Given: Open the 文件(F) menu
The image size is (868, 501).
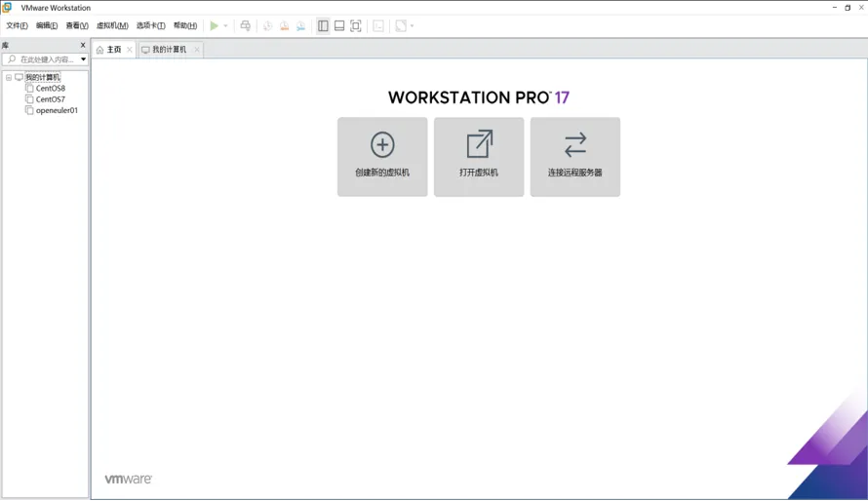Looking at the screenshot, I should pyautogui.click(x=17, y=25).
